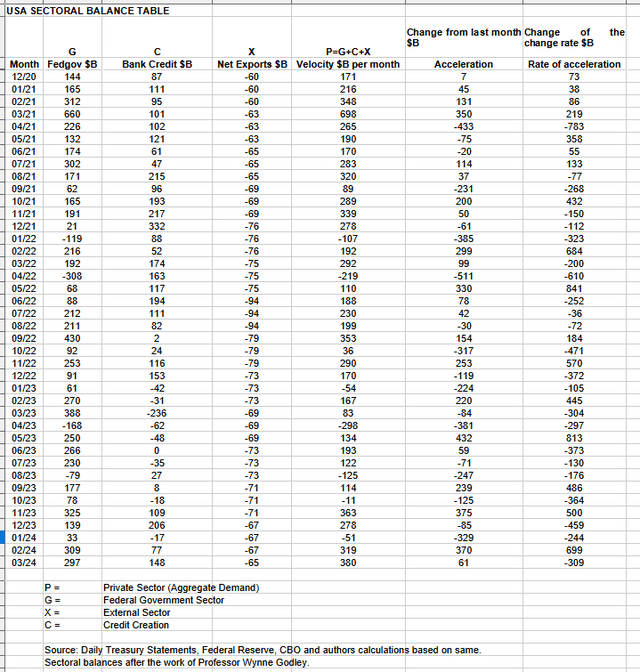This screenshot has height=672, width=640.
Task: Select the 'USA SECTORAL BALANCE TABLE' title cell
Action: [x=88, y=11]
